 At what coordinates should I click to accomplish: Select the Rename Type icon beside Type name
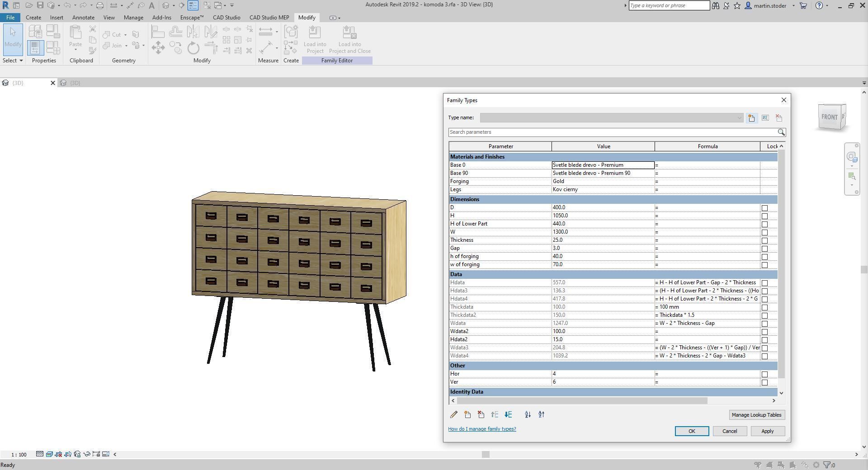[765, 117]
